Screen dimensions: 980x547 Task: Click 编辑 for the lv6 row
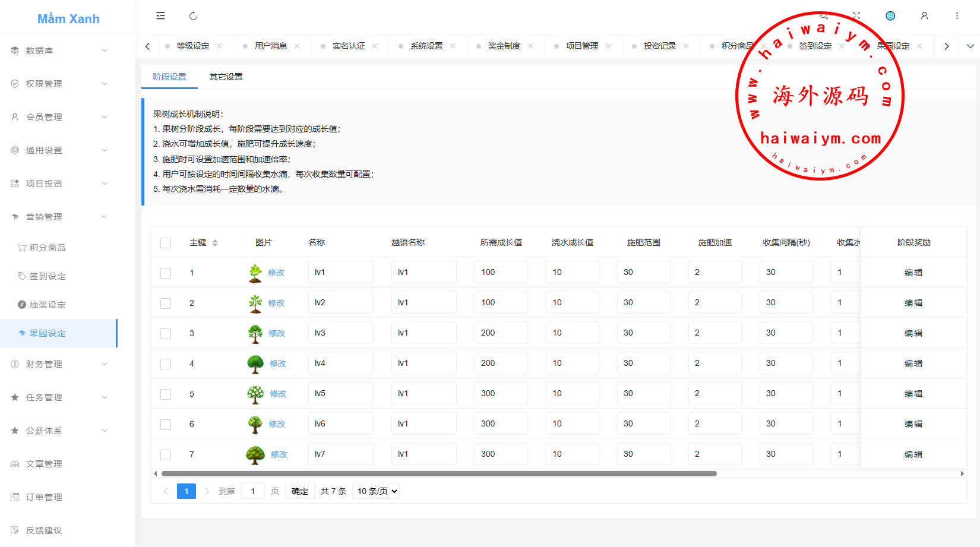pyautogui.click(x=913, y=425)
